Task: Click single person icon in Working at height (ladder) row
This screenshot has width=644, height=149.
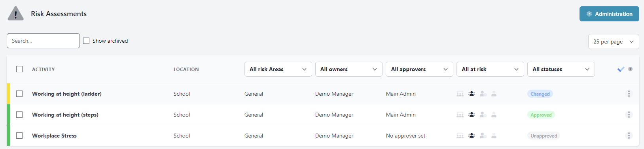Action: pyautogui.click(x=494, y=94)
